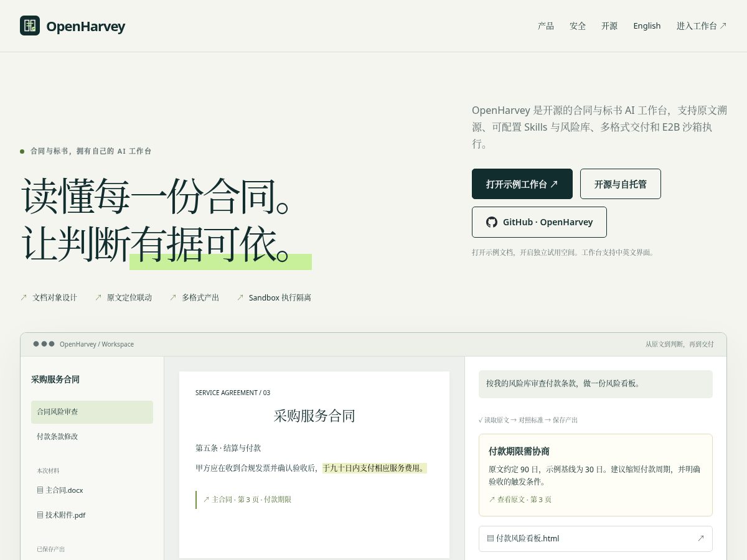Click the OpenHarvey / Workspace window title
This screenshot has width=747, height=560.
96,344
